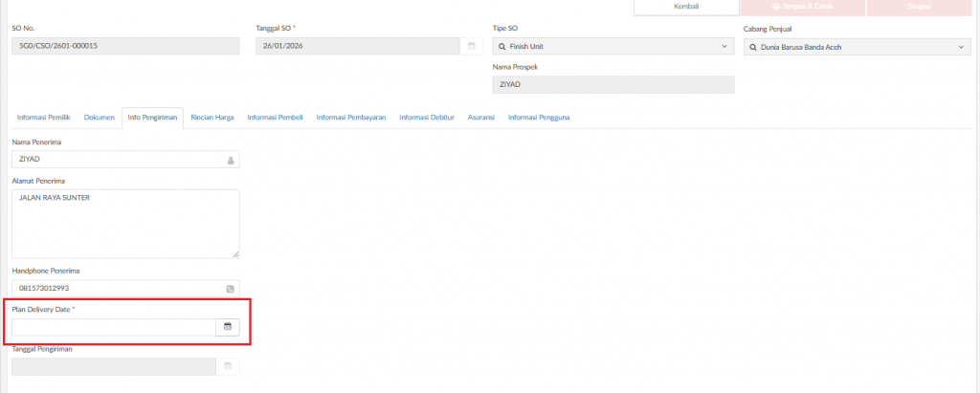Screen dimensions: 980x393
Task: Open the Dokumen tab
Action: coord(100,118)
